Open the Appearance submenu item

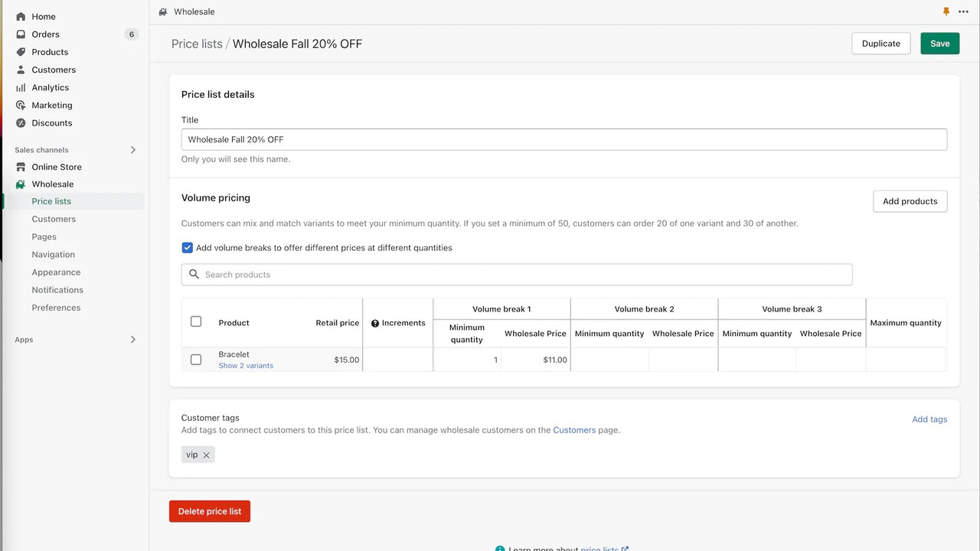[x=56, y=272]
